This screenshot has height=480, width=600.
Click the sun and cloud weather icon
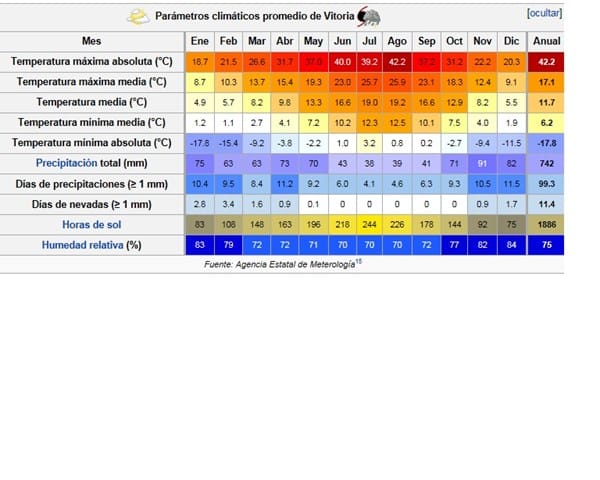tap(139, 17)
